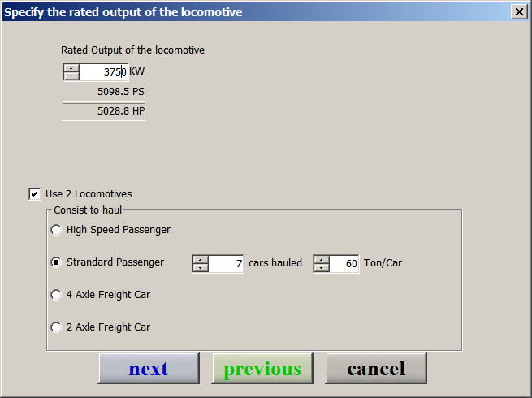Click the Consist to haul group title
Image resolution: width=532 pixels, height=398 pixels.
tap(88, 210)
